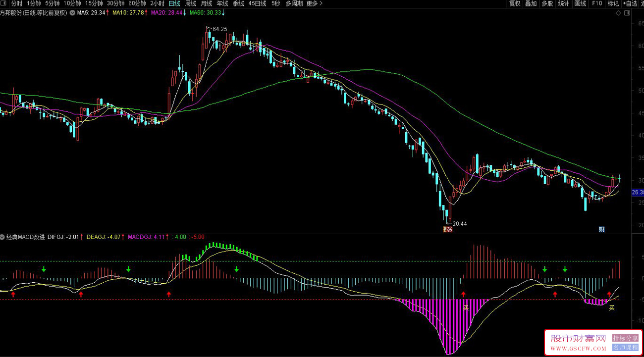Click the 复权 button in the toolbar
This screenshot has height=357, width=644.
tap(515, 3)
